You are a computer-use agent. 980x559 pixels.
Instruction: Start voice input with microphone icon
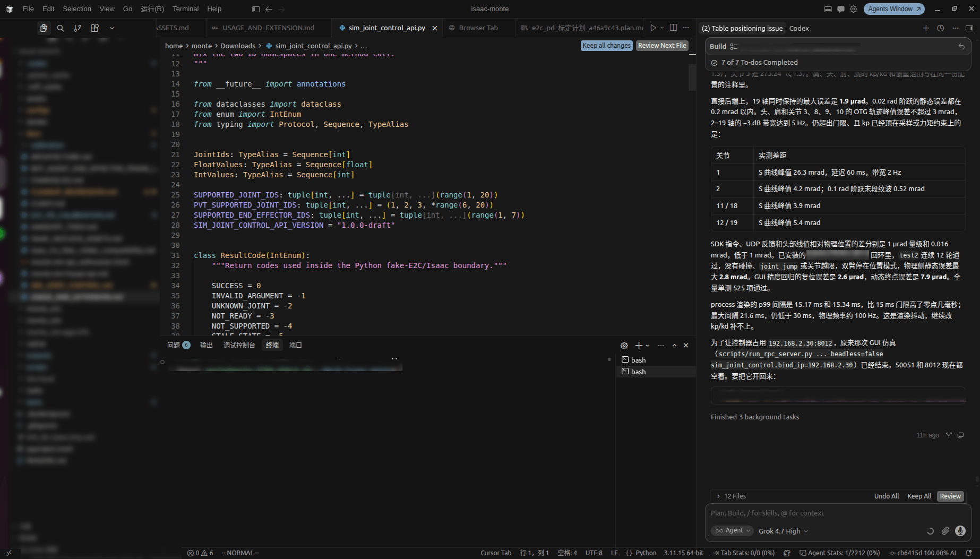(x=960, y=531)
